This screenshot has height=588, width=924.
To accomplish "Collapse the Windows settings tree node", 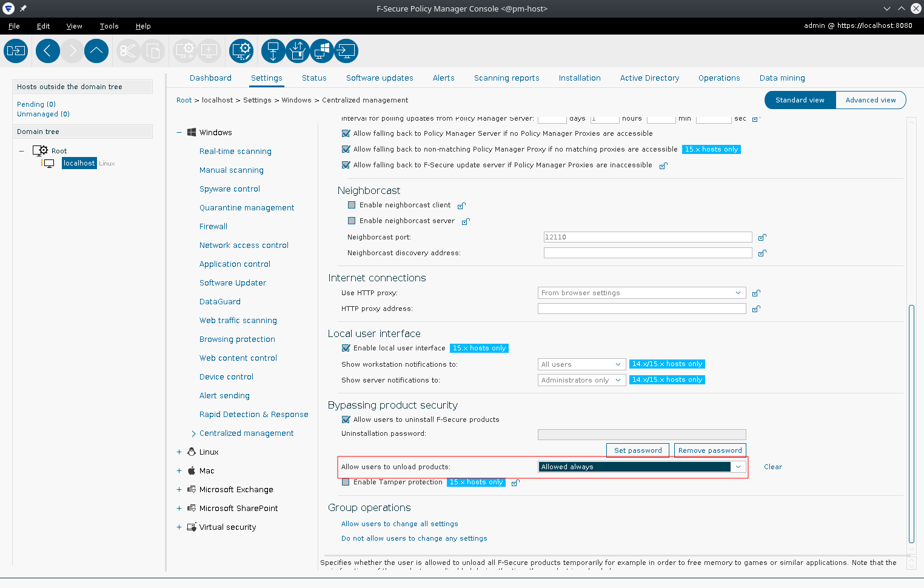I will (179, 132).
